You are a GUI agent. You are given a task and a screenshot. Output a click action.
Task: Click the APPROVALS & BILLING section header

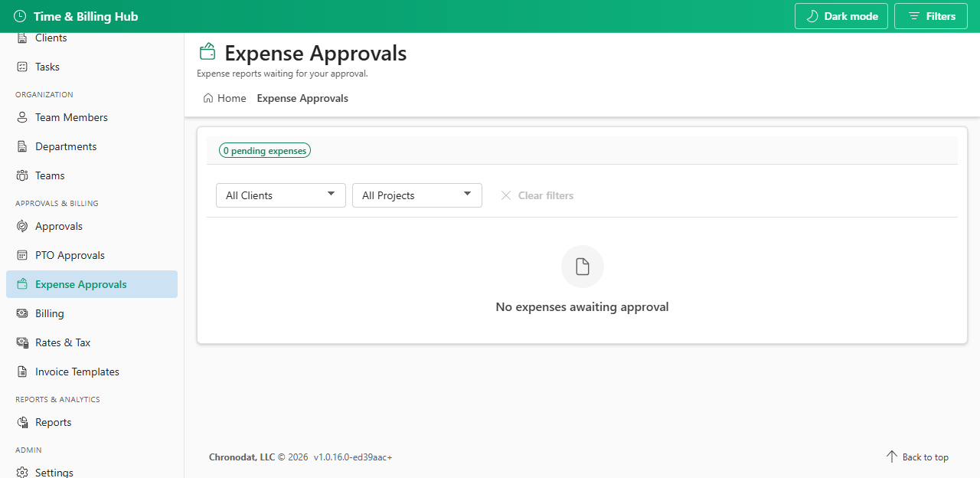coord(57,204)
